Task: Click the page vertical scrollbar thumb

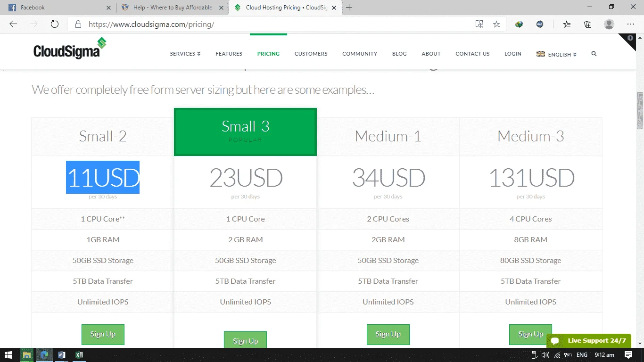Action: [x=640, y=111]
